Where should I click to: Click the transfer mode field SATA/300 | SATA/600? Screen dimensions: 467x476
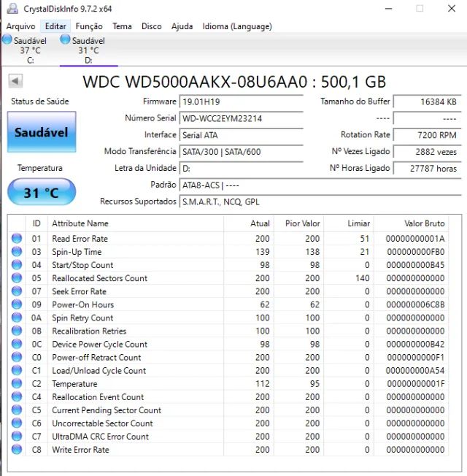point(242,152)
